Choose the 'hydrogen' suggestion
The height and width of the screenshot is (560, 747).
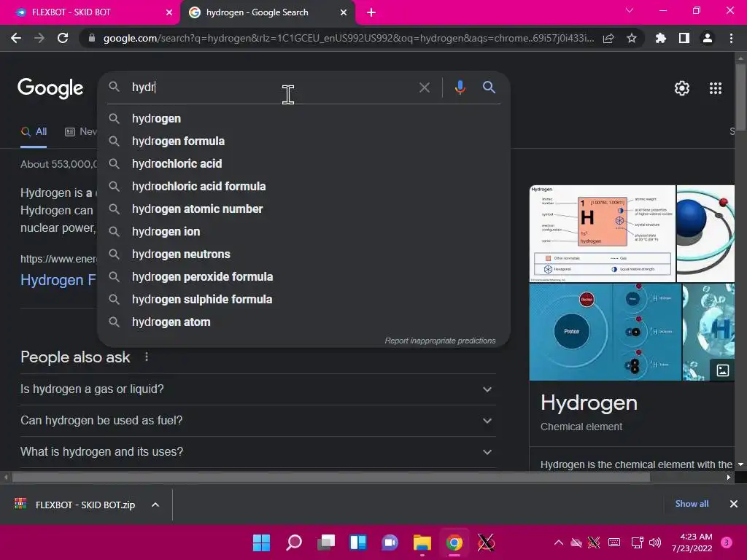(304, 119)
